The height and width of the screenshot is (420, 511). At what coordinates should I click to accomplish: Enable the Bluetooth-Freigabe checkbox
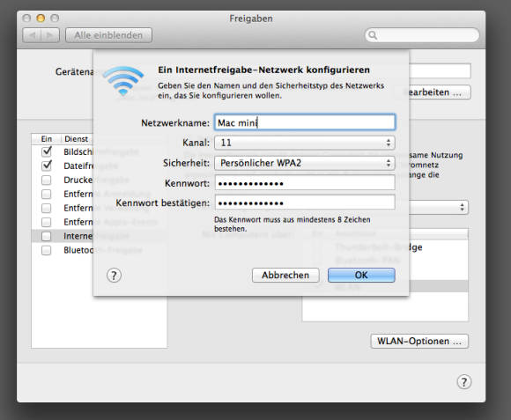click(x=47, y=250)
